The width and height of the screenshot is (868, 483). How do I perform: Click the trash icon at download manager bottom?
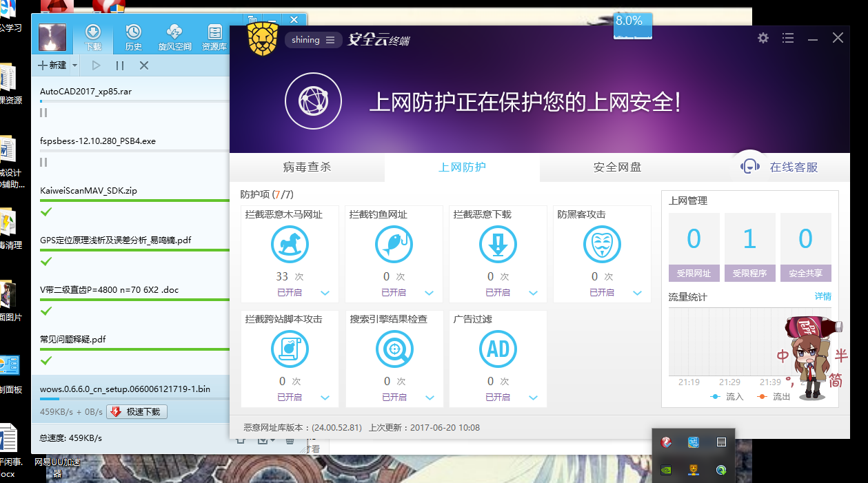point(290,440)
